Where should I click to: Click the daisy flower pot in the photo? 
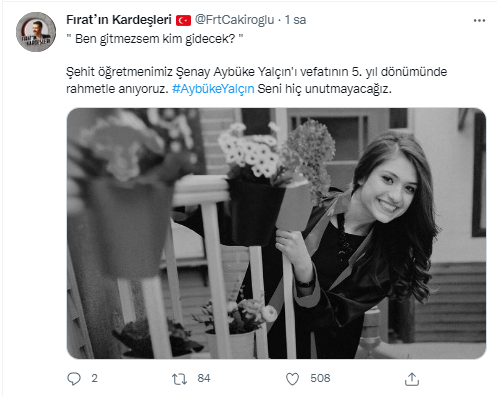(x=253, y=183)
